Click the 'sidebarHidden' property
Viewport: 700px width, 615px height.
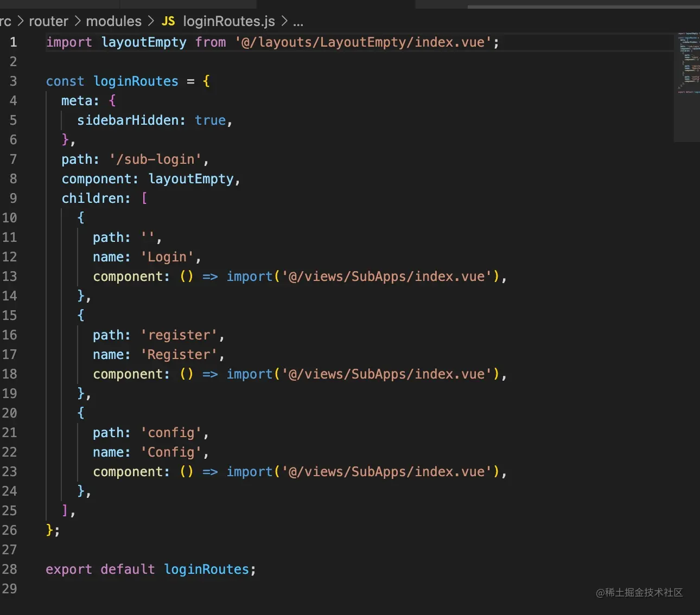[x=128, y=120]
